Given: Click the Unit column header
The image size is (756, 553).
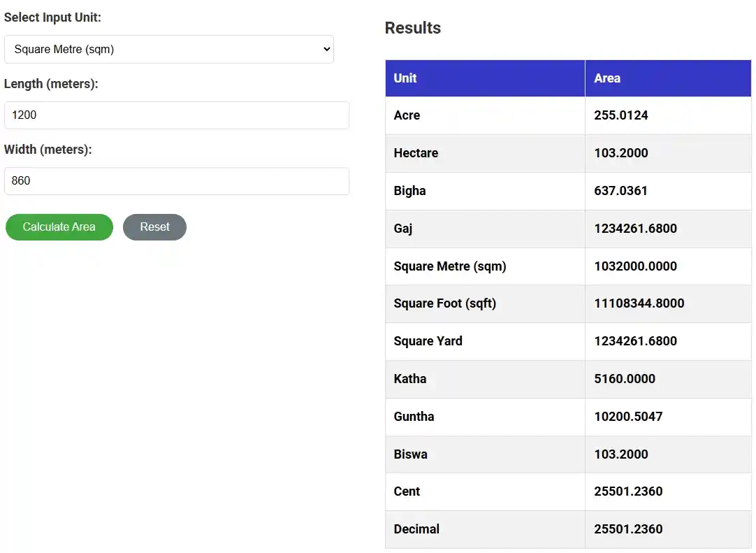Looking at the screenshot, I should tap(405, 78).
